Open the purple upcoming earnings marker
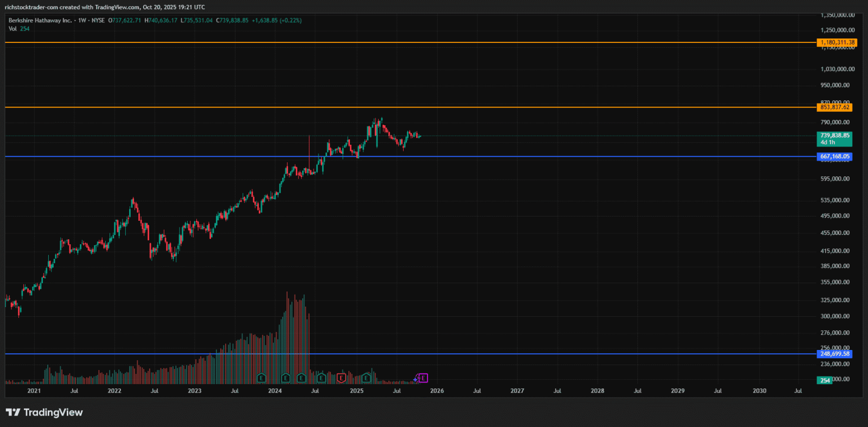 (423, 378)
